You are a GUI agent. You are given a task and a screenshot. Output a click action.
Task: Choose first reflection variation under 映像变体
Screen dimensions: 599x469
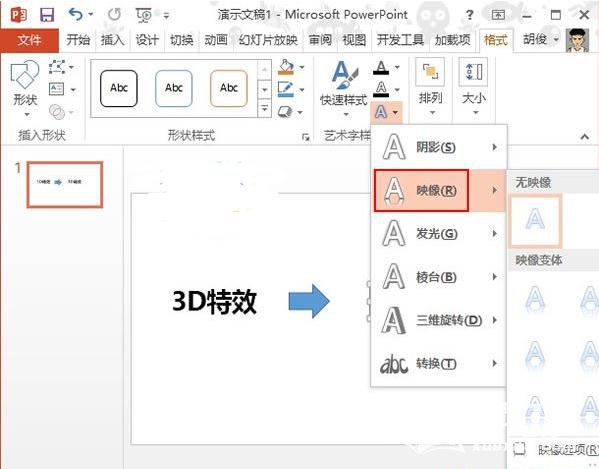535,299
